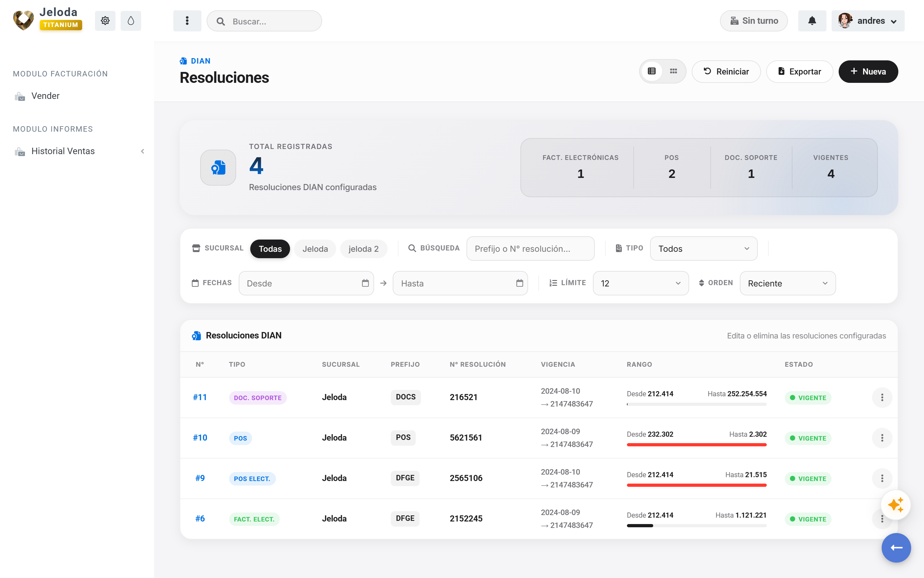Open the Tipo dropdown showing Todos
Image resolution: width=924 pixels, height=578 pixels.
coord(704,249)
